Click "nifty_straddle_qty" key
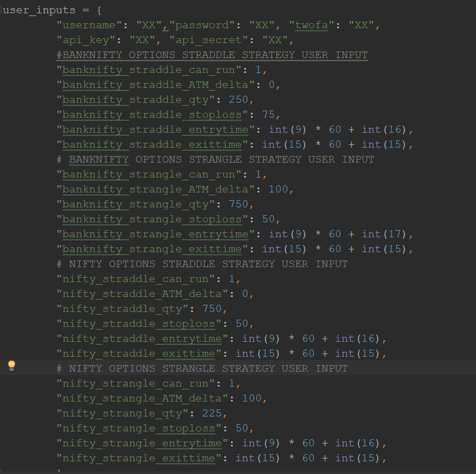This screenshot has width=476, height=474. [x=123, y=309]
